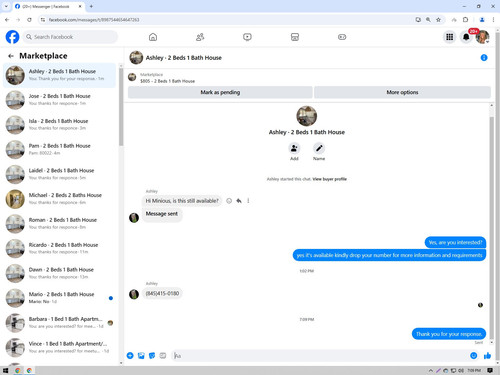Screen dimensions: 500x375
Task: Open the Vince - 1 Bed 1 Bath Apartment chat
Action: coord(59,347)
